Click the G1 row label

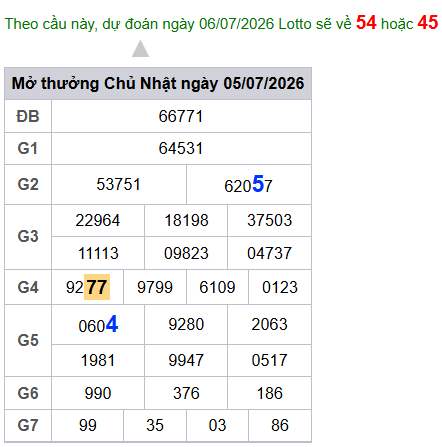pyautogui.click(x=28, y=148)
